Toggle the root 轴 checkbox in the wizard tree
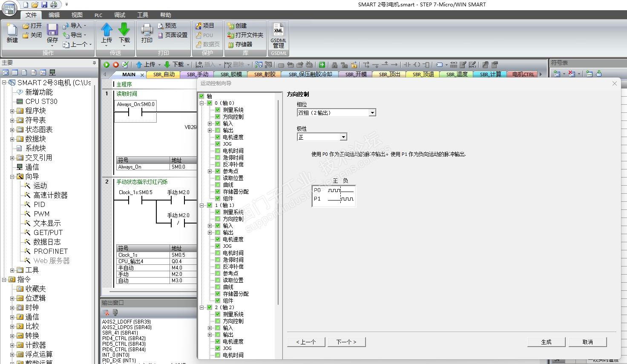 click(x=202, y=96)
